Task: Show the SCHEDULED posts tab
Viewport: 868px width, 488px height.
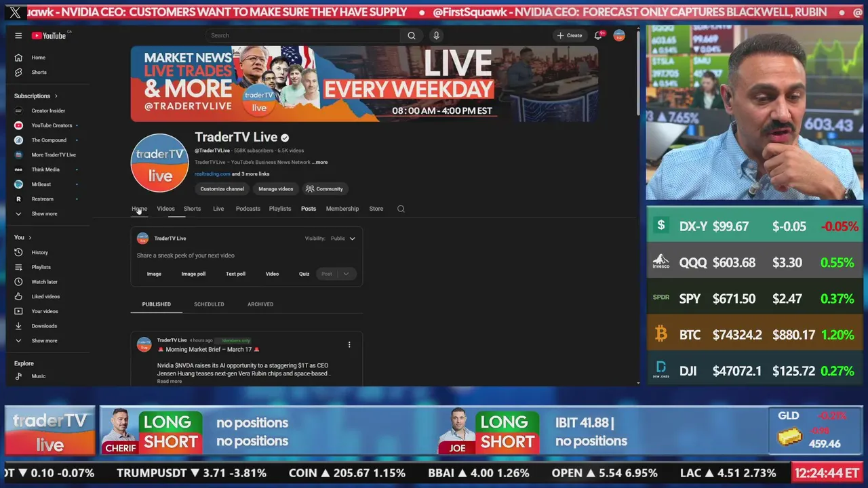Action: pyautogui.click(x=209, y=304)
